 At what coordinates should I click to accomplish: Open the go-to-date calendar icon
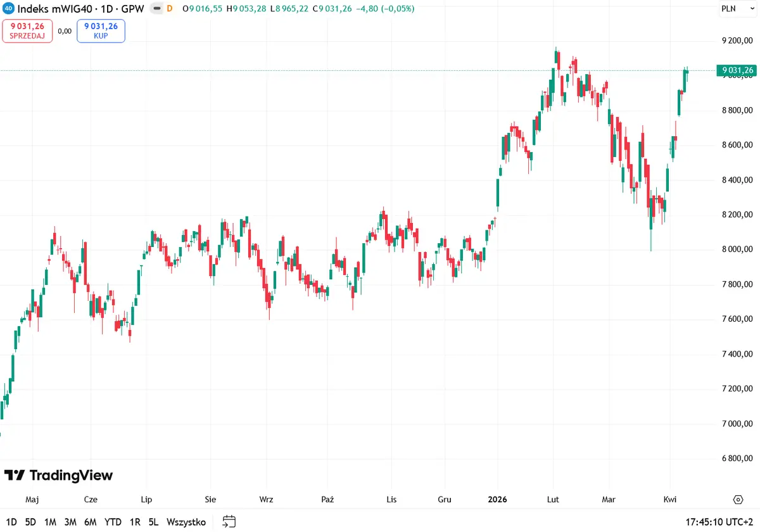pyautogui.click(x=229, y=522)
